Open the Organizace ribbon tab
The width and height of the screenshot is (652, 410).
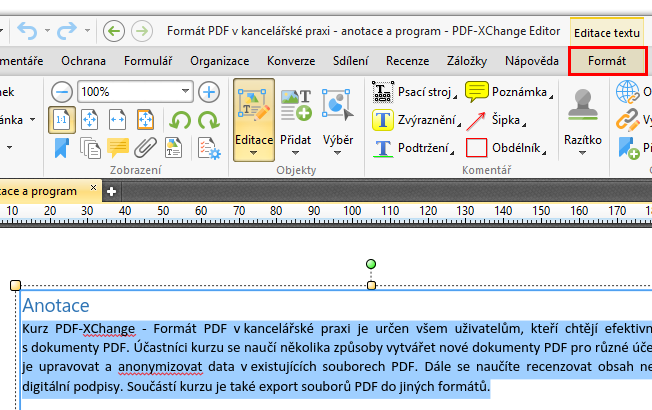(220, 61)
